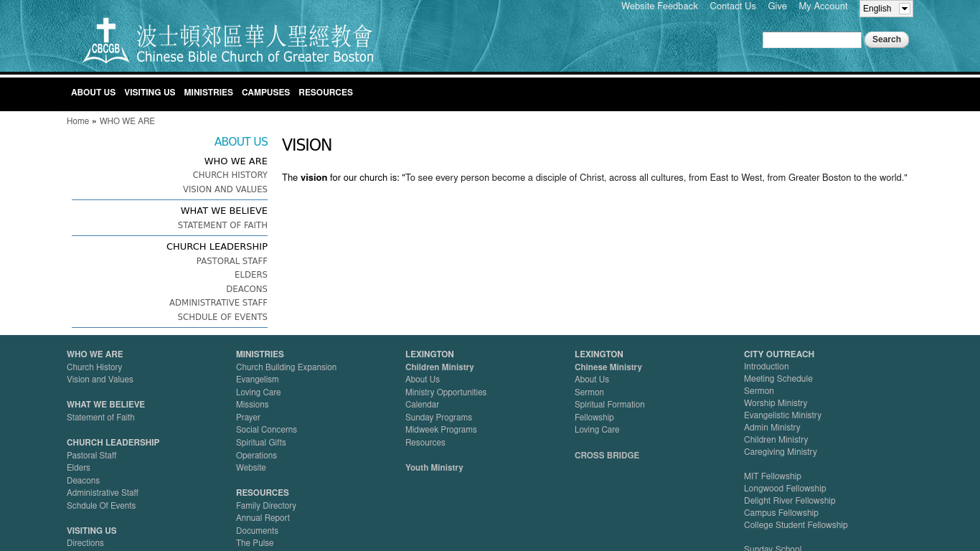The image size is (980, 551).
Task: Open the English language dropdown
Action: pyautogui.click(x=886, y=9)
